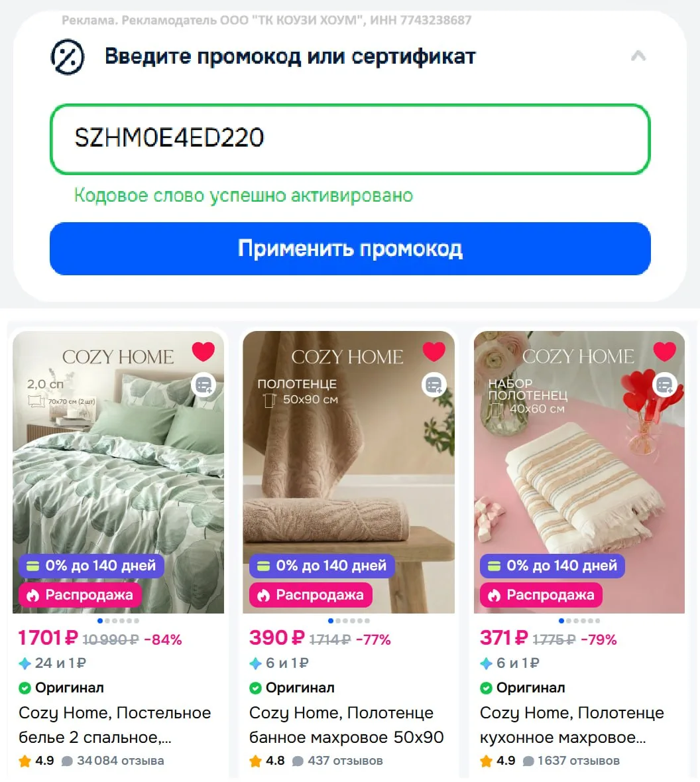
Task: Click the promo code input field
Action: coord(350,139)
